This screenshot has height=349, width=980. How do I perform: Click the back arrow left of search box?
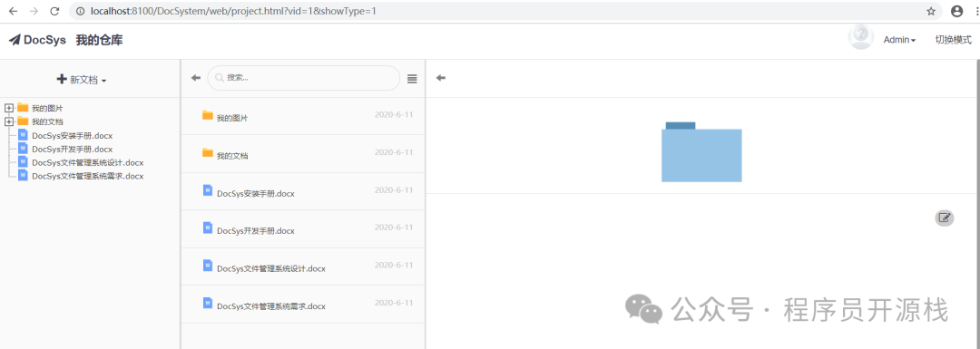196,78
